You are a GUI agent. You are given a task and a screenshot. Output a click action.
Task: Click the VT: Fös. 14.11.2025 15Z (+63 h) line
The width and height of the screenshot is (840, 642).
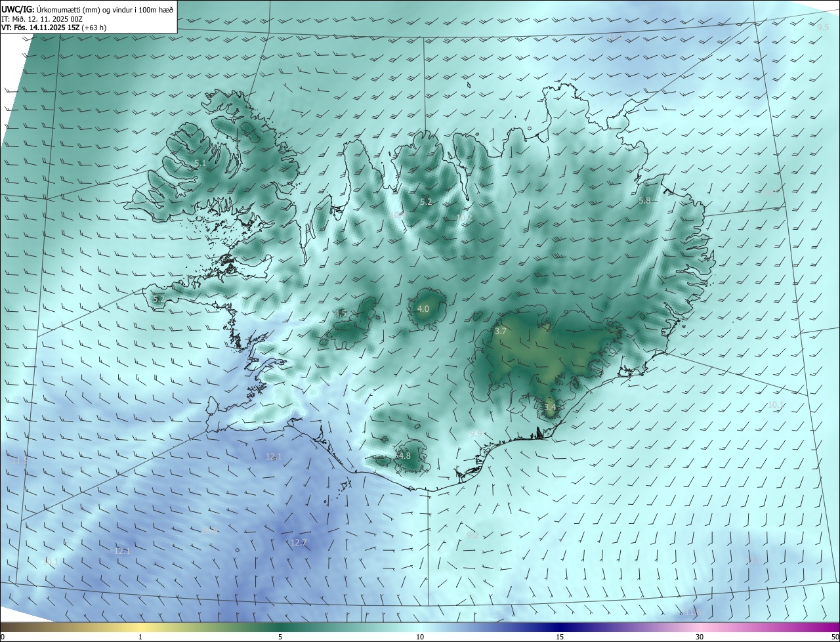point(54,28)
